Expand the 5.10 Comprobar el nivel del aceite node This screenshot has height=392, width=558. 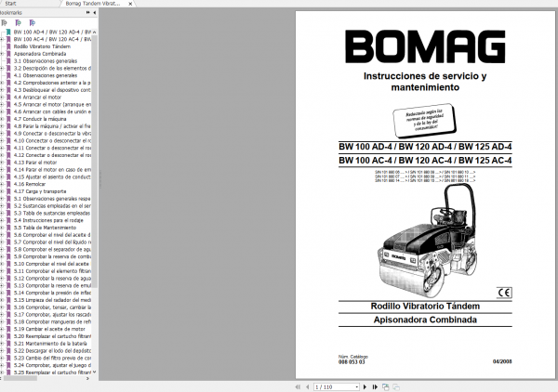[2, 264]
